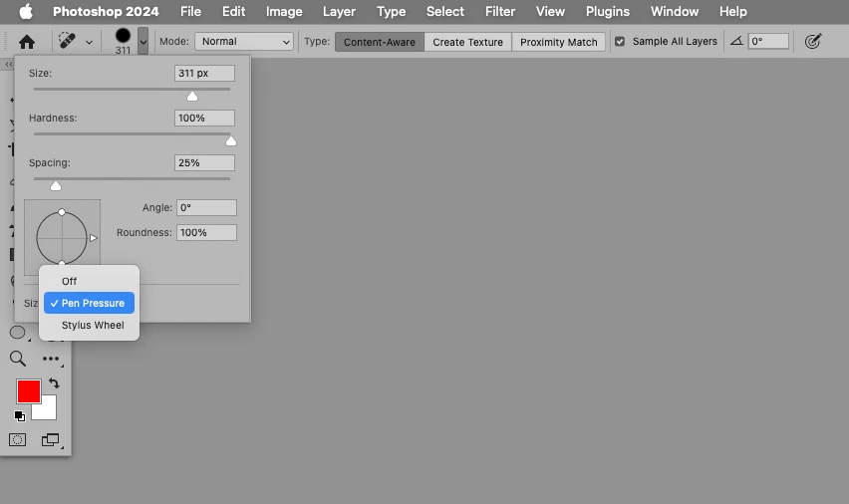This screenshot has height=504, width=849.
Task: Open the Window menu
Action: pos(674,11)
